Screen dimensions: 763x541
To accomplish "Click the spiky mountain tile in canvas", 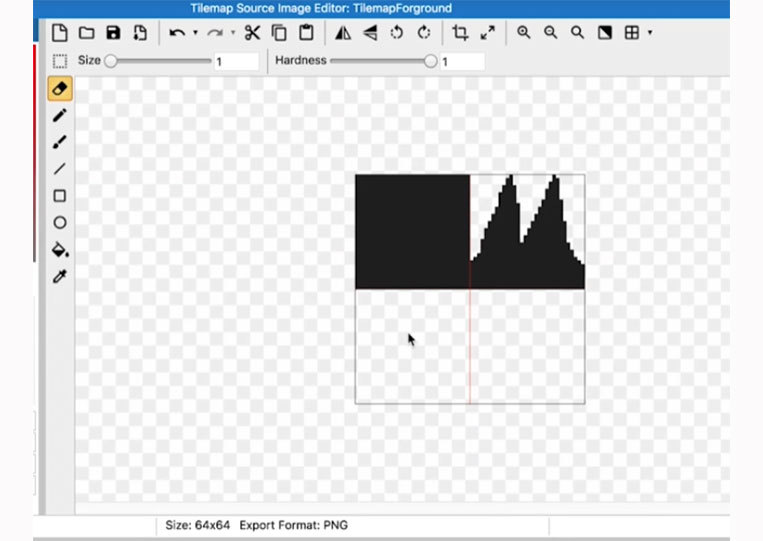I will coord(527,232).
